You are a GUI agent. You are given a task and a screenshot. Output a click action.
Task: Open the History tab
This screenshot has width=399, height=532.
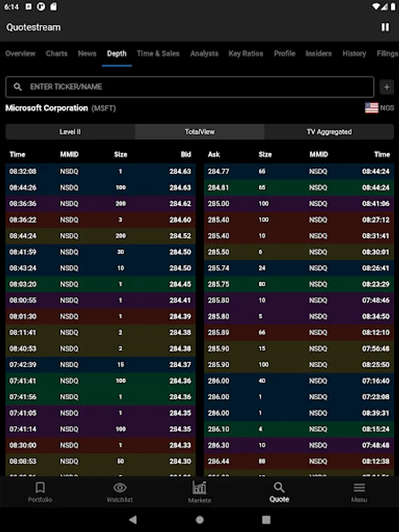click(354, 54)
